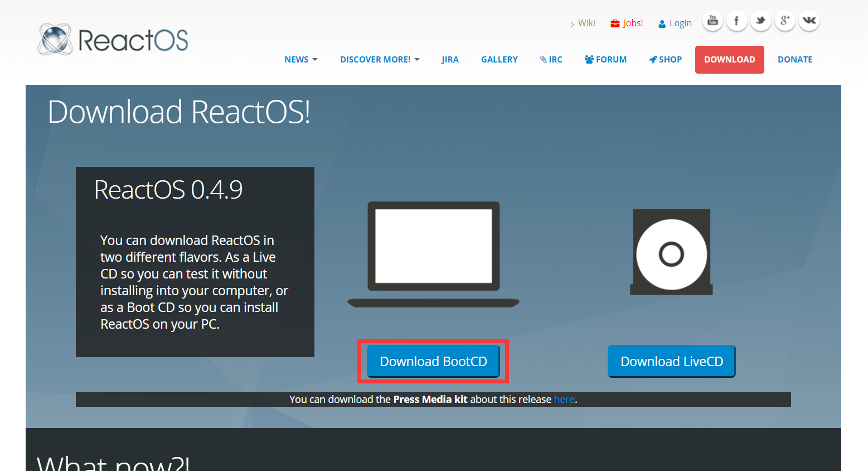This screenshot has height=471, width=868.
Task: Open the Twitter social icon
Action: coord(760,21)
